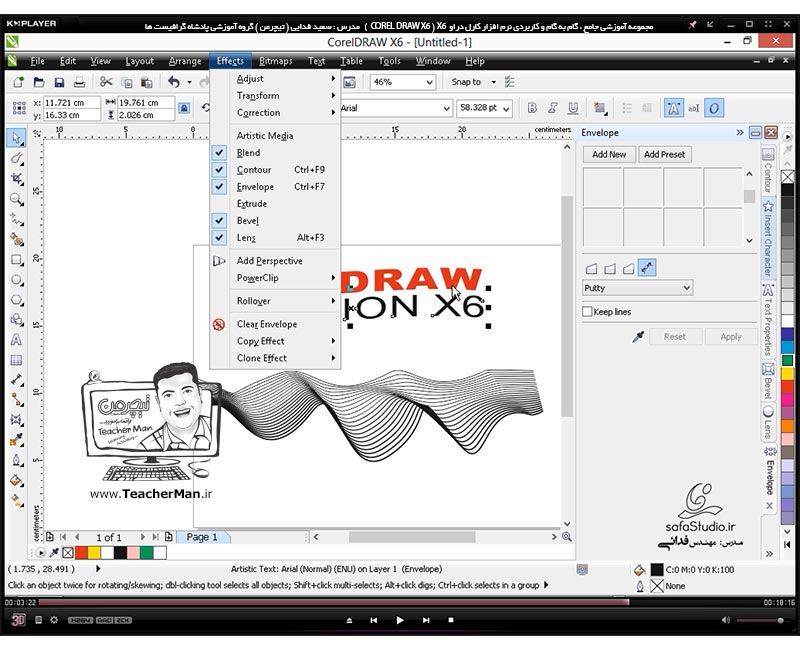This screenshot has width=800, height=650.
Task: Select the Ellipse tool
Action: tap(17, 280)
